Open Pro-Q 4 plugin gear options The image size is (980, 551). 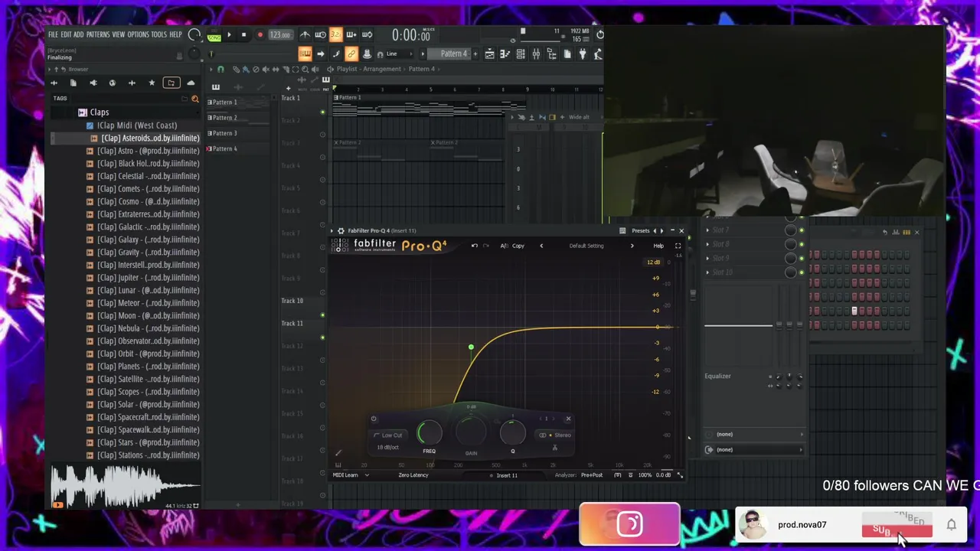click(341, 230)
